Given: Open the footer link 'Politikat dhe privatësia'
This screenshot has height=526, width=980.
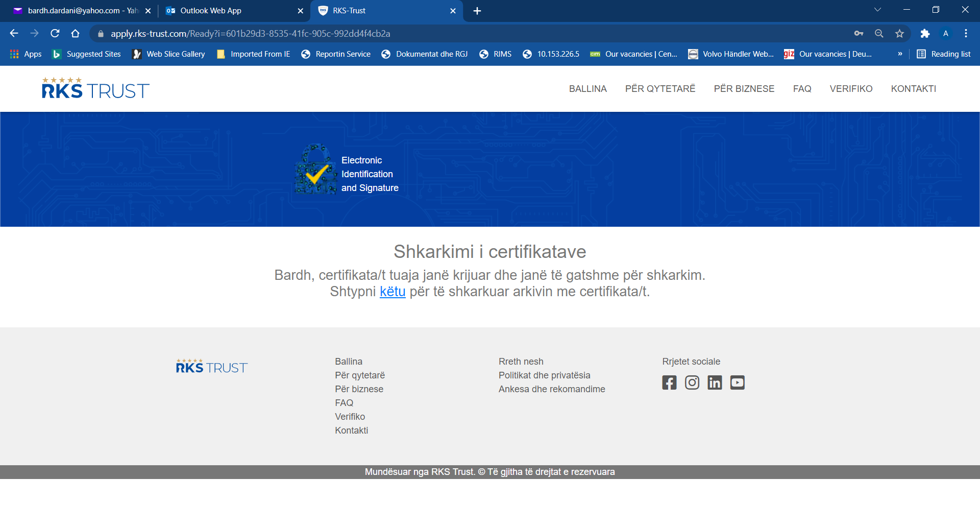Looking at the screenshot, I should [x=544, y=375].
